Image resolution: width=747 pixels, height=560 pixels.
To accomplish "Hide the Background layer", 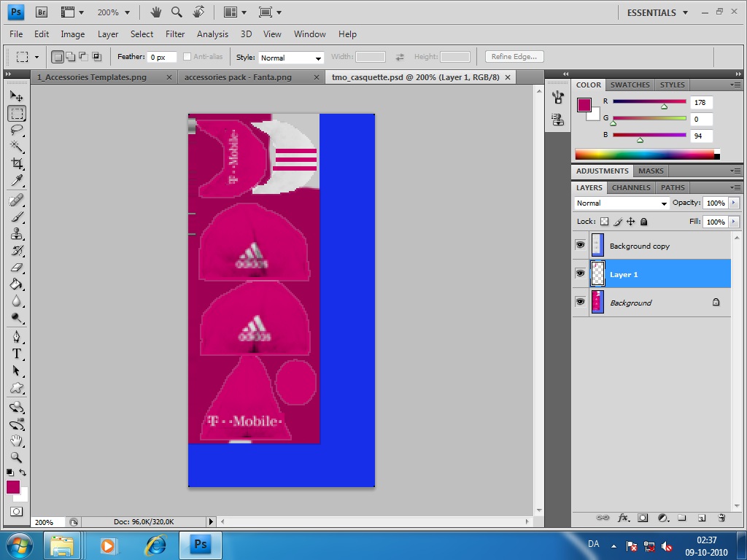I will 580,302.
